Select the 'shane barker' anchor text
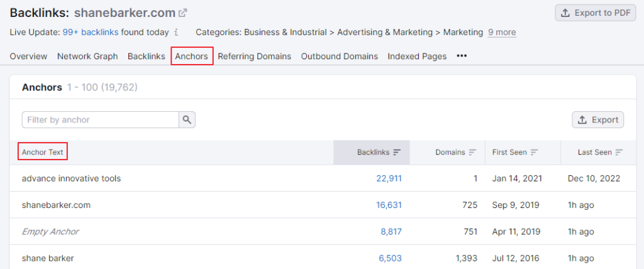The width and height of the screenshot is (644, 269). tap(48, 258)
